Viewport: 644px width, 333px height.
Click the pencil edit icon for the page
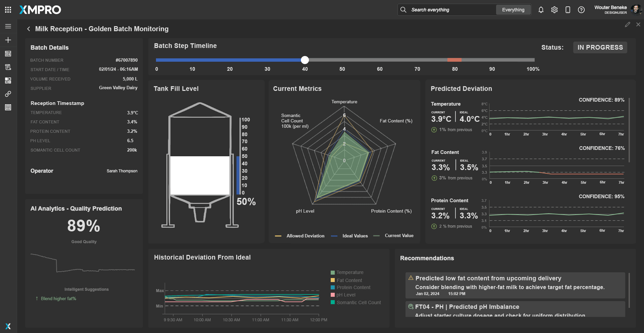pyautogui.click(x=627, y=24)
